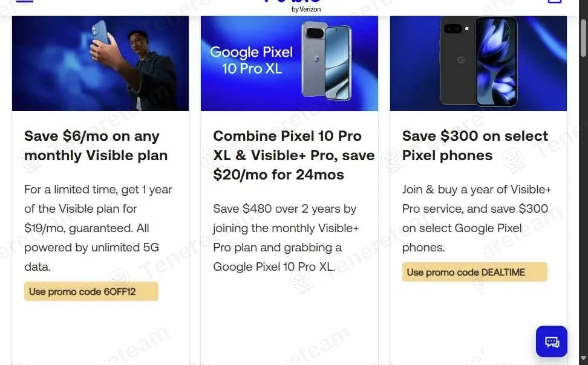Click the 'Google Pixel 10 Pro XL' banner text

point(251,60)
